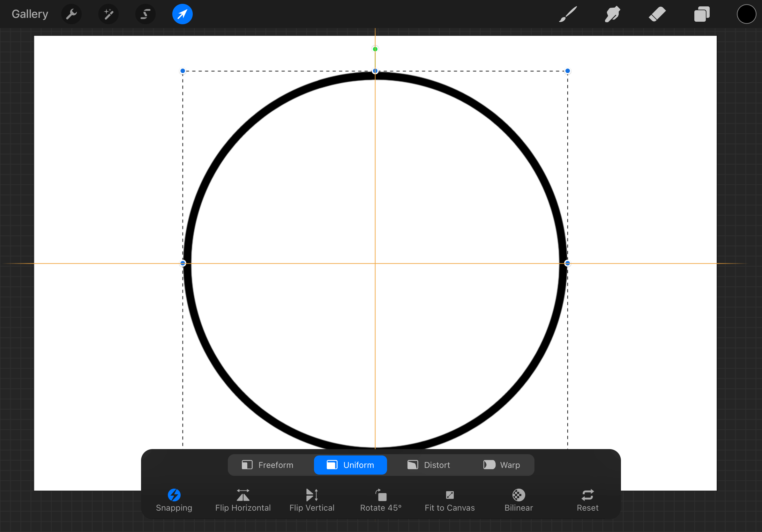Switch to Freeform transform mode

(267, 465)
